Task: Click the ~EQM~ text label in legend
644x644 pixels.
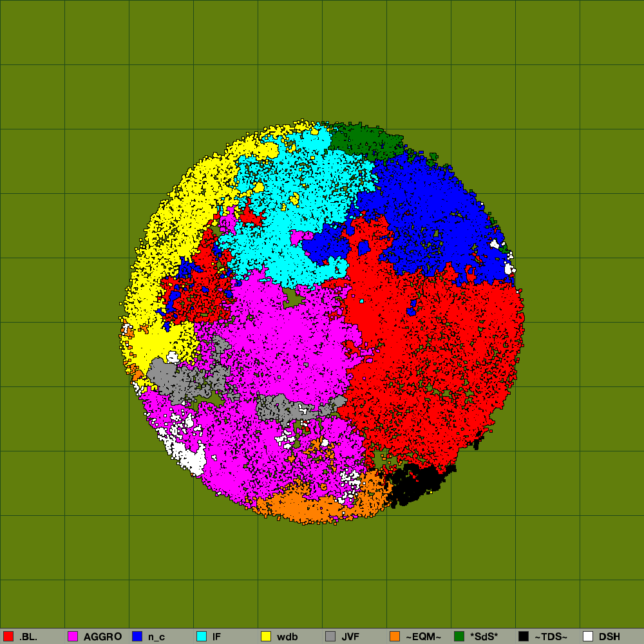Action: pos(423,636)
